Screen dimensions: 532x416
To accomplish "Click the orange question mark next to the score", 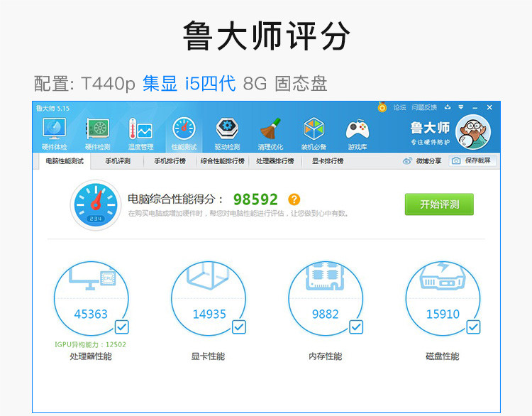I will [x=294, y=199].
